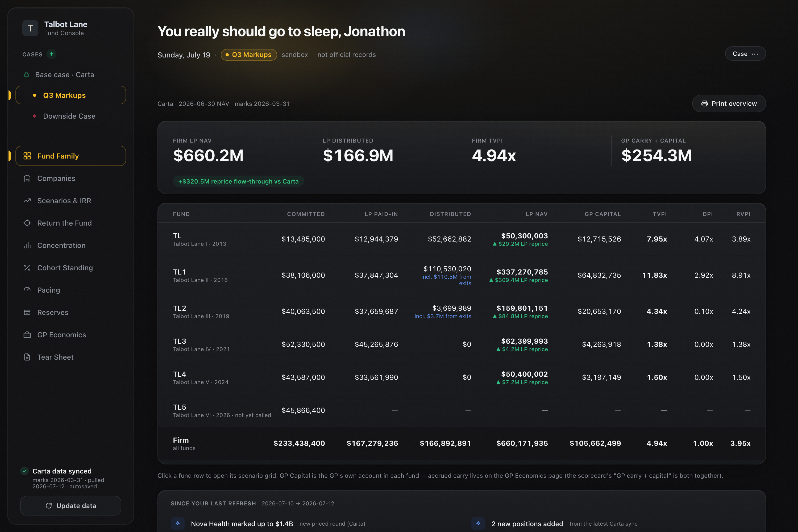Click the GP Economics briefcase icon
The height and width of the screenshot is (532, 798).
[27, 335]
